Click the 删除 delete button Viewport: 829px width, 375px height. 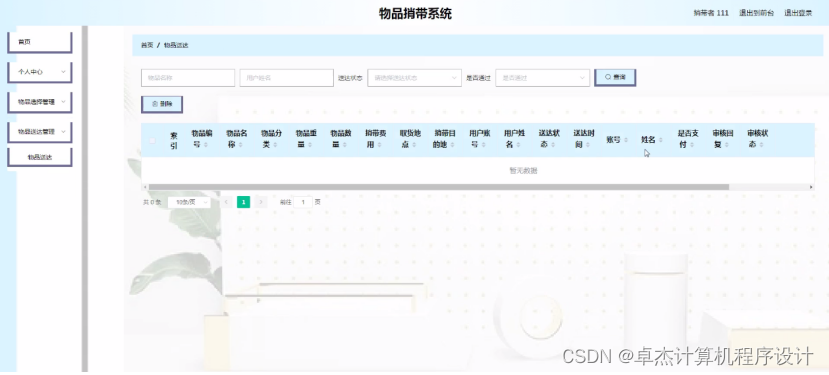[x=162, y=104]
